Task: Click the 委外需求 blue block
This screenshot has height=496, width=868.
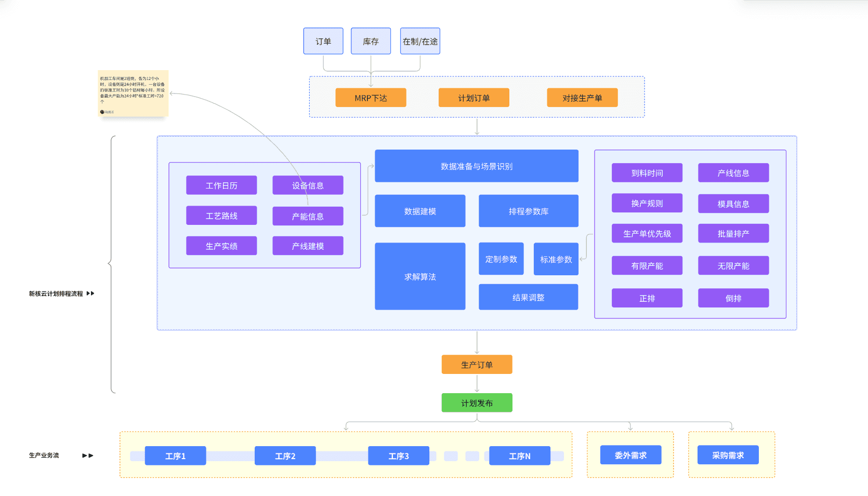Action: pos(630,455)
